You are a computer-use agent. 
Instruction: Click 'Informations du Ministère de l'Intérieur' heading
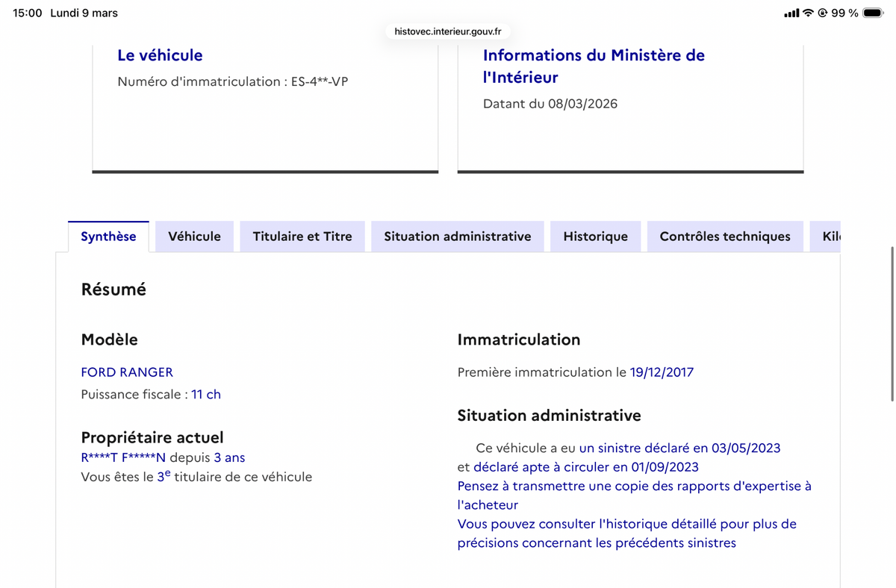pos(594,66)
